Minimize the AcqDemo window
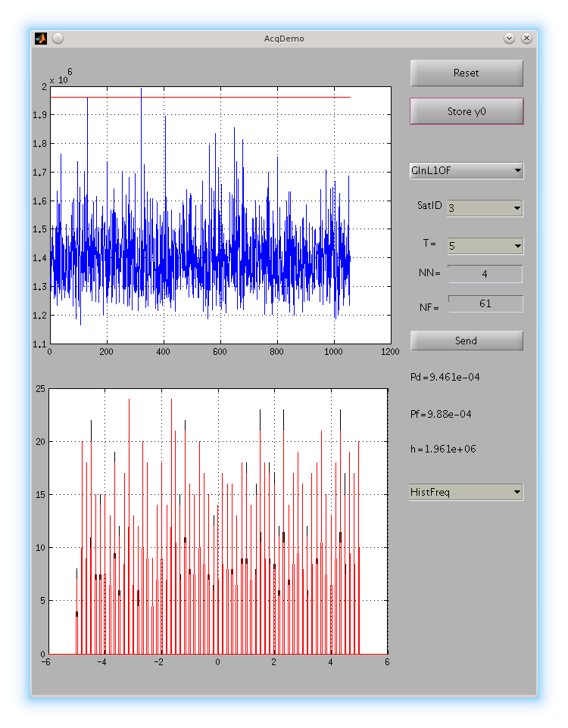This screenshot has width=568, height=728. click(x=509, y=39)
